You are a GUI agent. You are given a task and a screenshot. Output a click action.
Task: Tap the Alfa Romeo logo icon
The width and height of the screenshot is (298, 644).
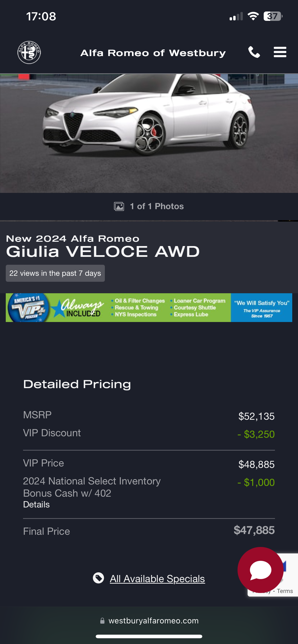(x=29, y=52)
